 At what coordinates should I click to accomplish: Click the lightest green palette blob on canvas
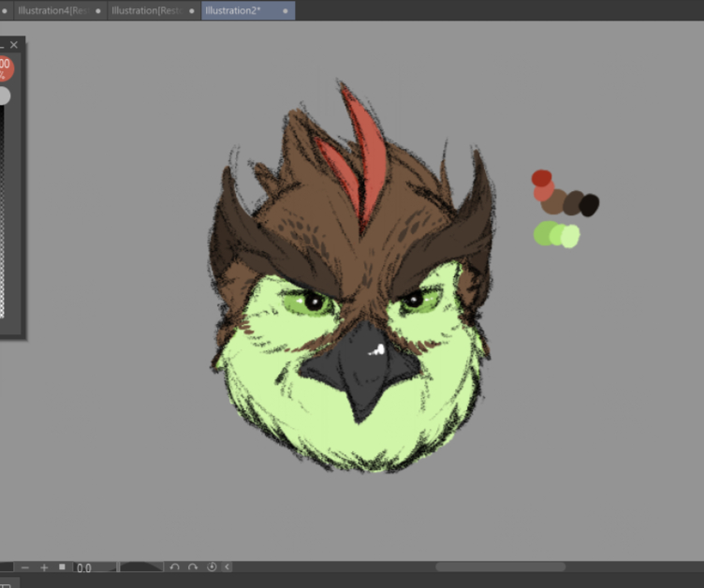tap(570, 236)
